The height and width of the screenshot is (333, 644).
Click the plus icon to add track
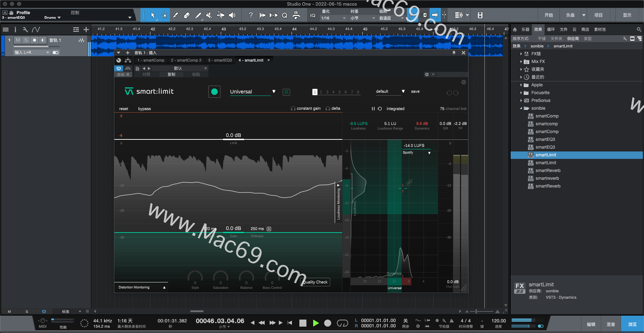(86, 30)
